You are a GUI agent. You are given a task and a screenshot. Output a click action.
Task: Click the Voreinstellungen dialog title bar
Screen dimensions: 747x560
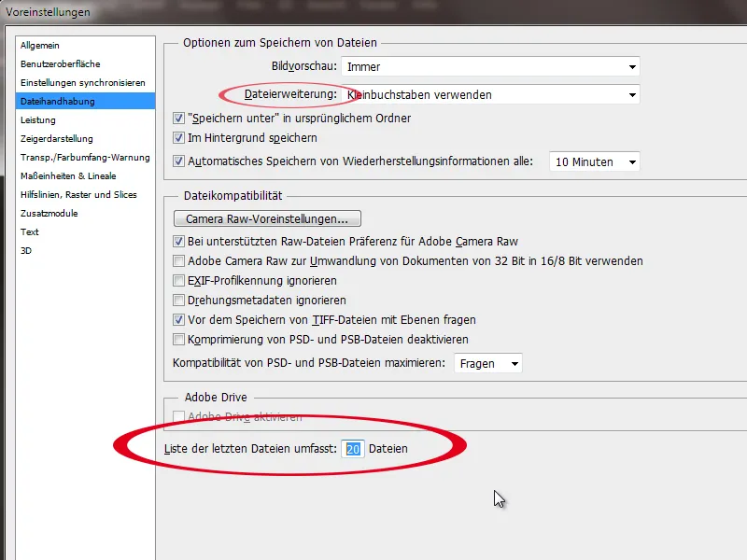(373, 12)
